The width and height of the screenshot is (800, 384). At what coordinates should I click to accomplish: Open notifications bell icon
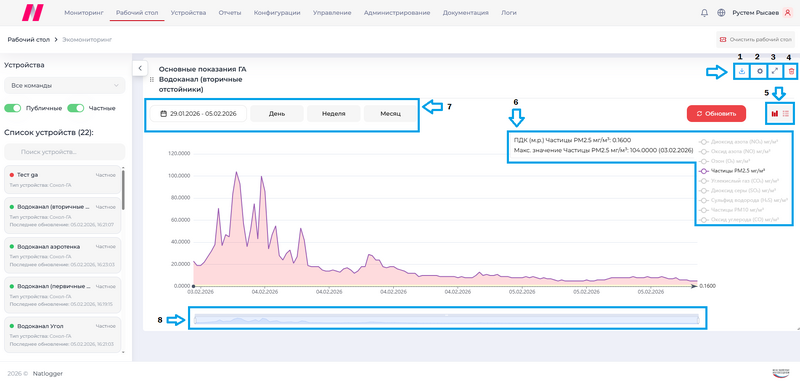705,13
